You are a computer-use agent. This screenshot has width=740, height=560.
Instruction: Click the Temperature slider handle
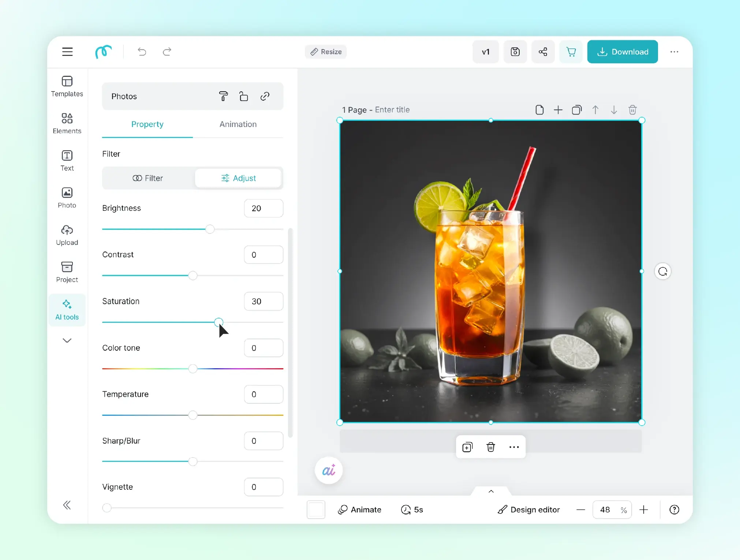[x=193, y=415]
